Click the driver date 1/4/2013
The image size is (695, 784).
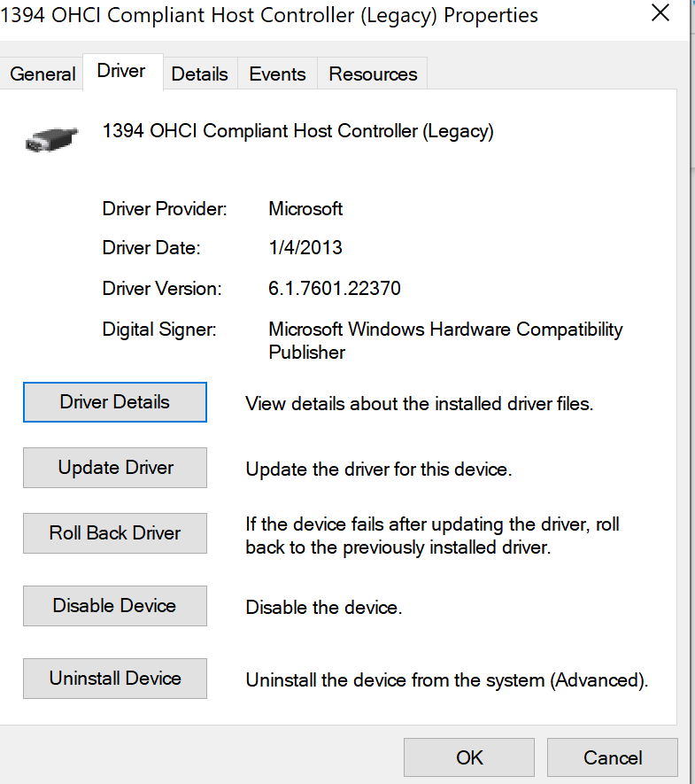coord(305,247)
